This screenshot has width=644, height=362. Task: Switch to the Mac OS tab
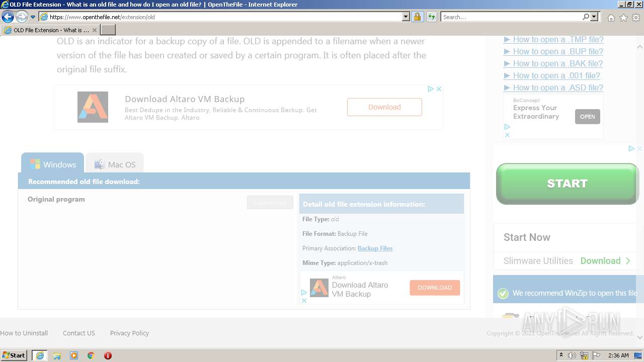pyautogui.click(x=115, y=164)
